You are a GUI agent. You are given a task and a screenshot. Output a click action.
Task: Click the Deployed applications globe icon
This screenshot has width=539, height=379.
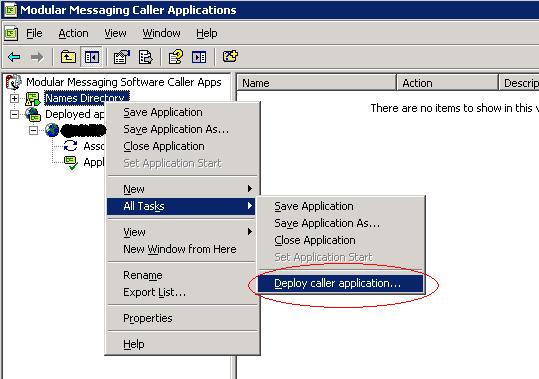pos(33,114)
